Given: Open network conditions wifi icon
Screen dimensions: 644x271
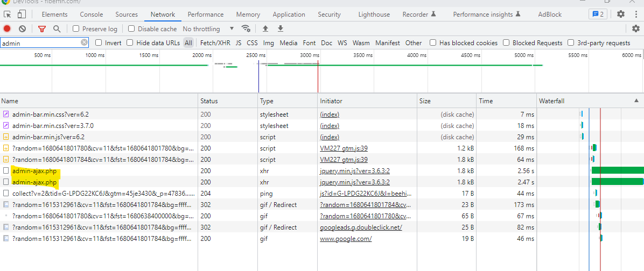Looking at the screenshot, I should (x=246, y=28).
